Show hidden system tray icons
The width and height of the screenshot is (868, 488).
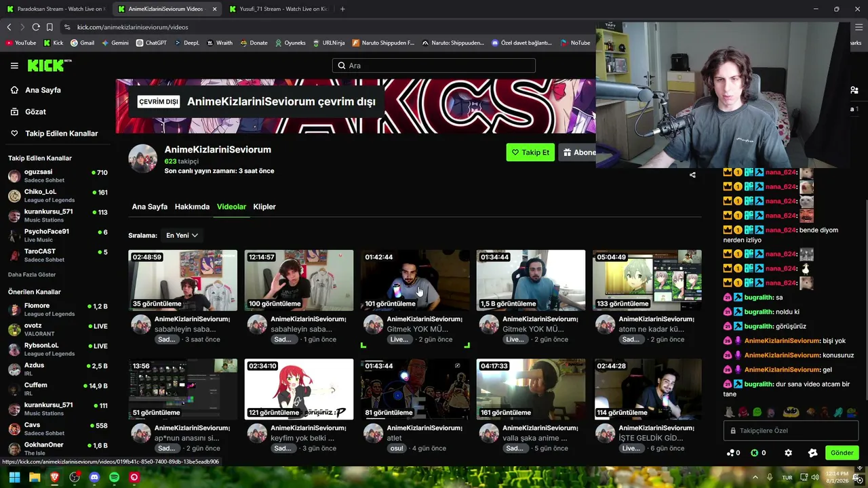755,477
